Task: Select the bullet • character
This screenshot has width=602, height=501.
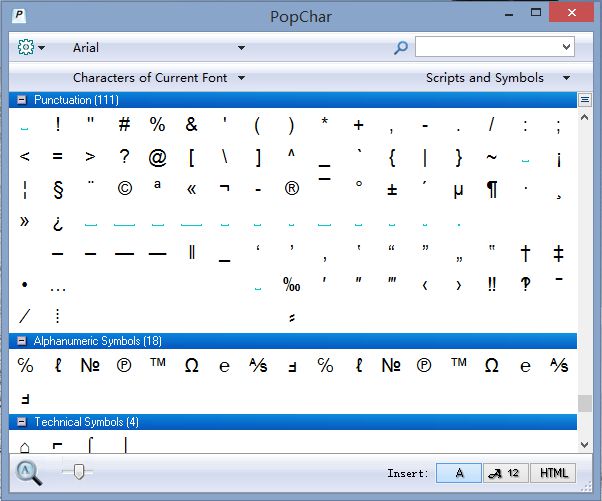Action: (25, 285)
